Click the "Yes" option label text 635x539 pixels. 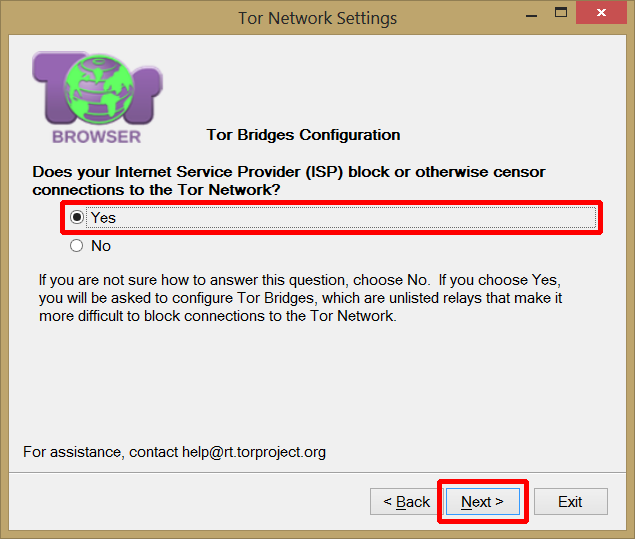pos(103,217)
